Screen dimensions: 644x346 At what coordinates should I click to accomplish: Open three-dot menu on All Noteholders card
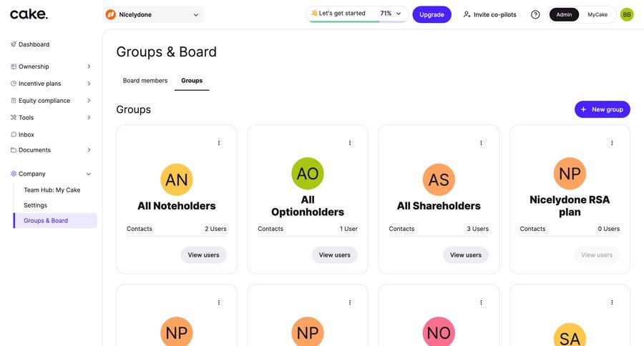pos(219,143)
